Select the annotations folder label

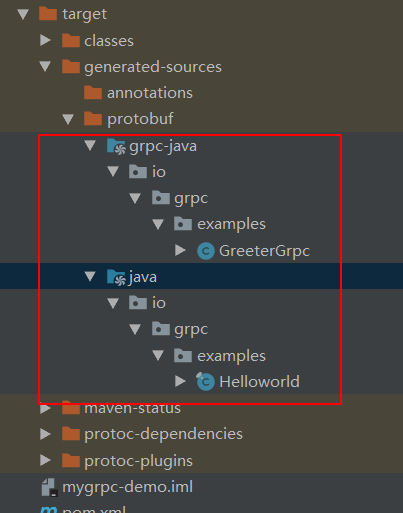click(150, 93)
